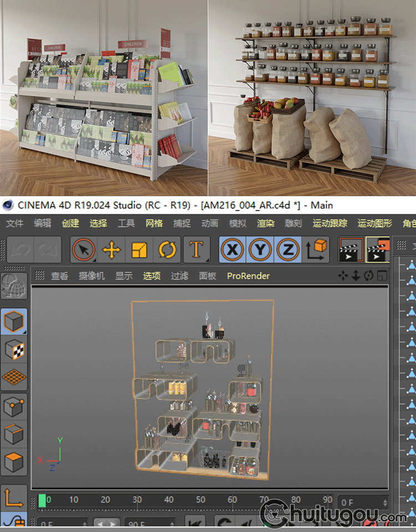Switch to Edges mode
The width and height of the screenshot is (416, 532).
[x=14, y=434]
